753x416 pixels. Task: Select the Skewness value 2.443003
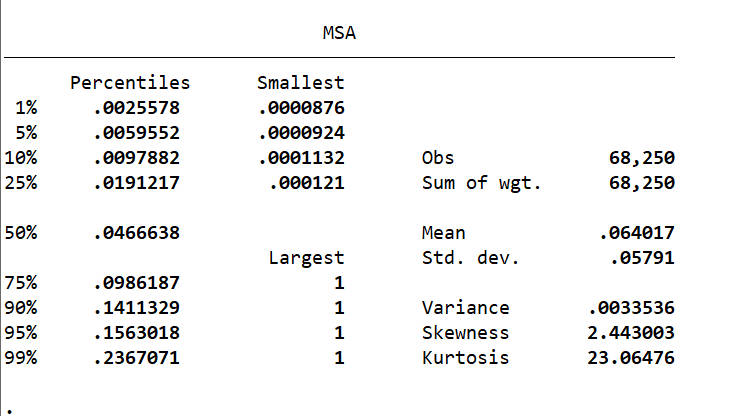pos(630,333)
